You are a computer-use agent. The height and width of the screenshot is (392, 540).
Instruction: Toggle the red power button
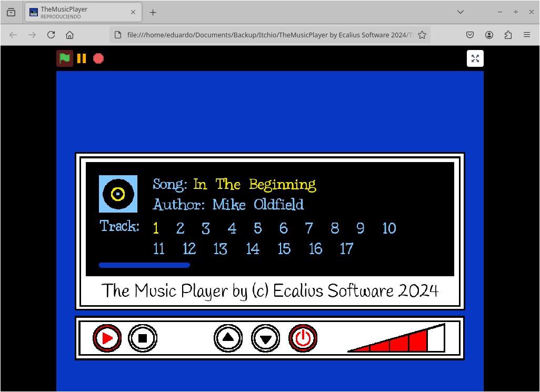(x=303, y=338)
